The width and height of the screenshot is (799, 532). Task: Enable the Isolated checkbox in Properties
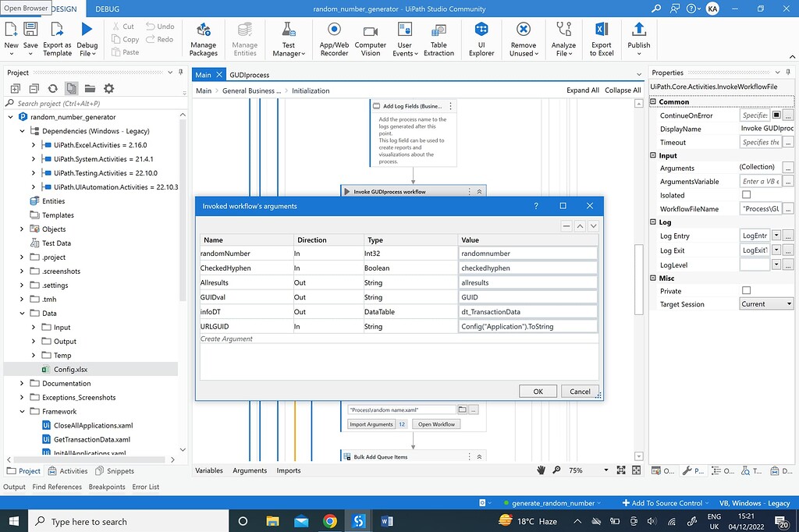[x=748, y=194]
